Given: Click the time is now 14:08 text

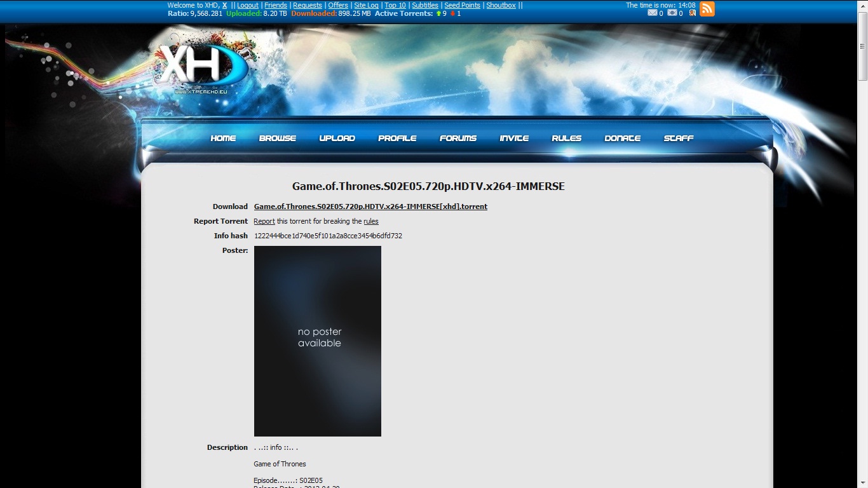Looking at the screenshot, I should pos(661,5).
